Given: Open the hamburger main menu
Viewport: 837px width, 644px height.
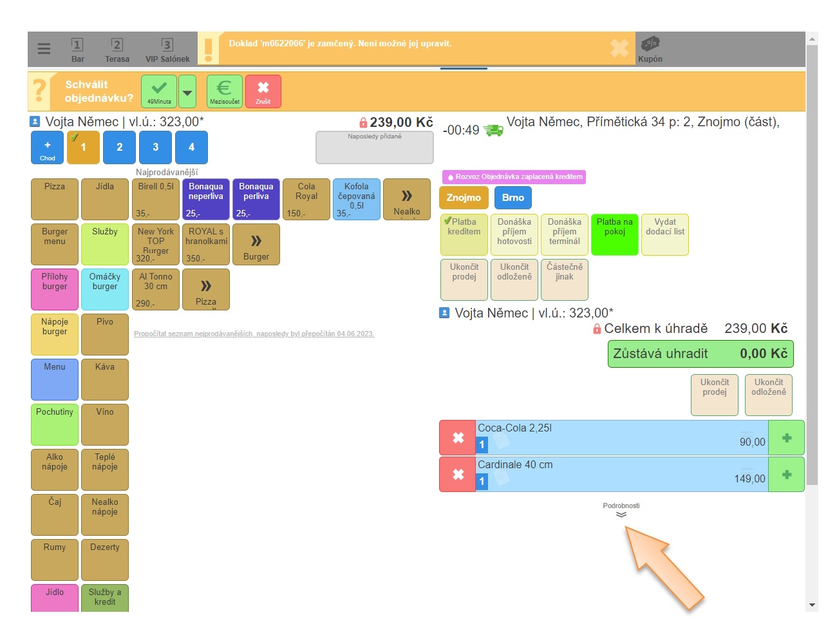Looking at the screenshot, I should (x=44, y=49).
